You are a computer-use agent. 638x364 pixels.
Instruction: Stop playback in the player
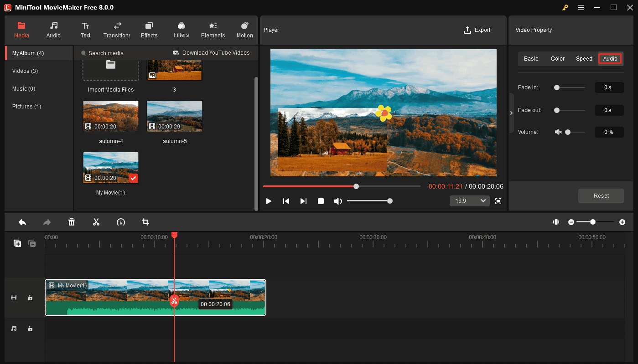[x=321, y=201]
